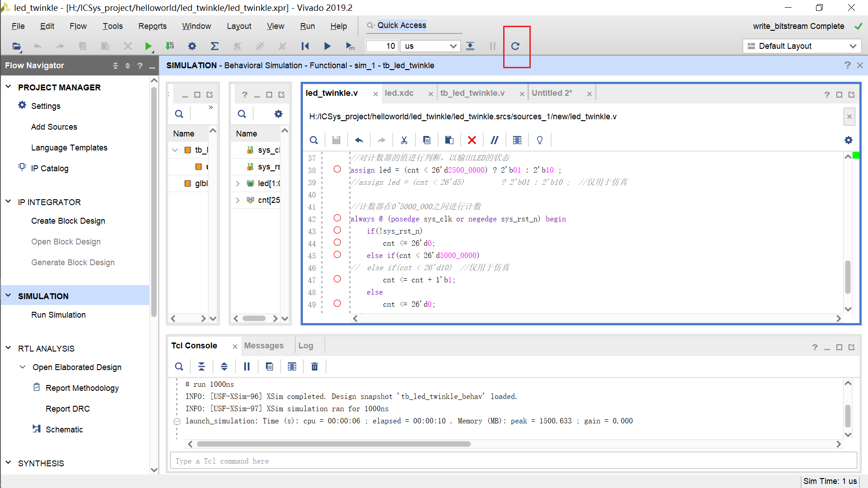868x488 pixels.
Task: Click Run Simulation in Flow Navigator
Action: click(x=58, y=315)
